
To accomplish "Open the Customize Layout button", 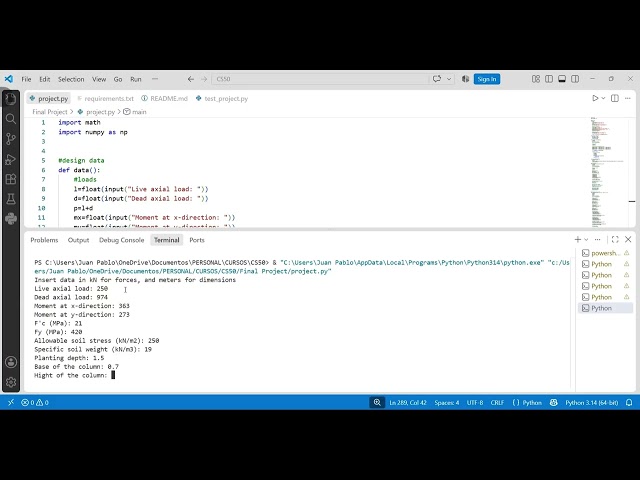I will 536,79.
